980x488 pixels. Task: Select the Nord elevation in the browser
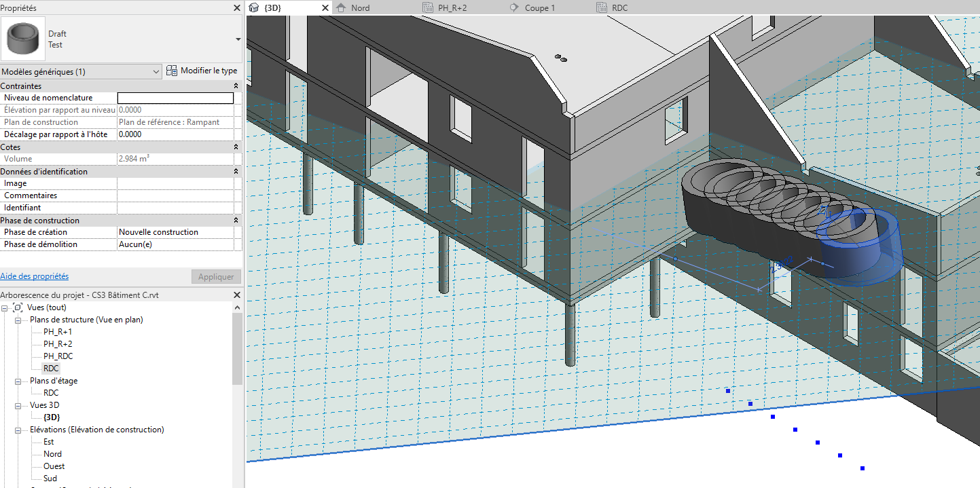pyautogui.click(x=52, y=454)
